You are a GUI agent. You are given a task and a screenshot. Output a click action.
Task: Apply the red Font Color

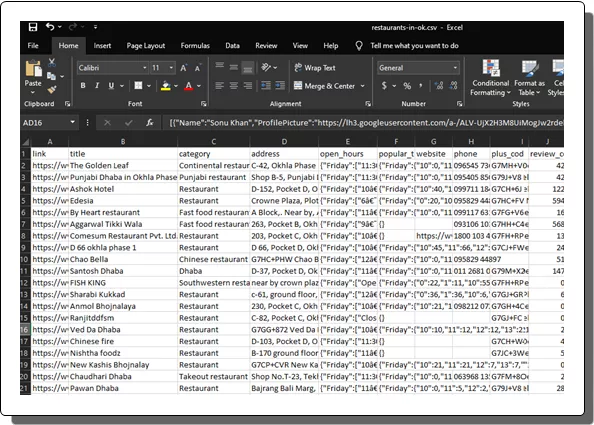189,86
